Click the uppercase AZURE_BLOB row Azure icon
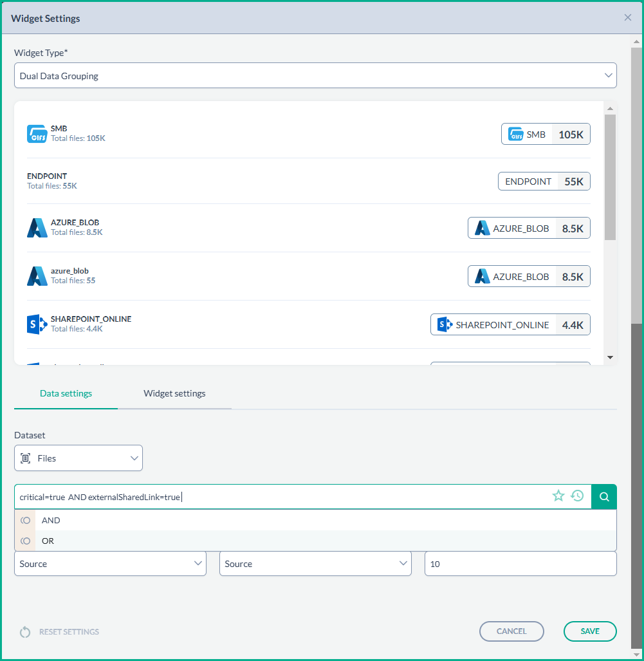Screen dimensions: 644x661 (x=37, y=228)
